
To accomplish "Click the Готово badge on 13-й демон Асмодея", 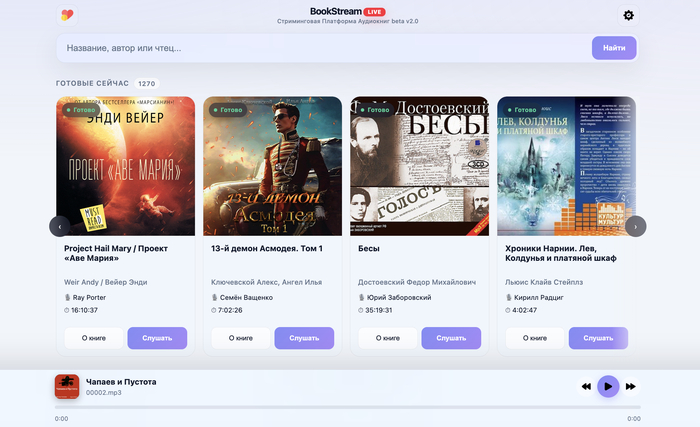I will 228,110.
